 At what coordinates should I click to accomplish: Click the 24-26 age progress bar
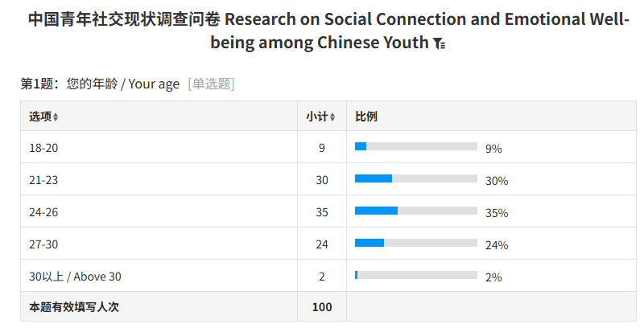click(415, 211)
